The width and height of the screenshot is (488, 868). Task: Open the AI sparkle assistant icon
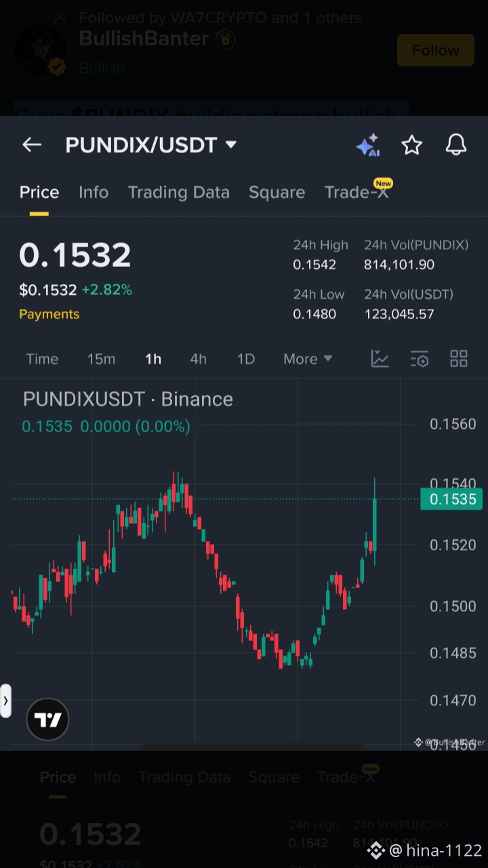click(x=368, y=145)
